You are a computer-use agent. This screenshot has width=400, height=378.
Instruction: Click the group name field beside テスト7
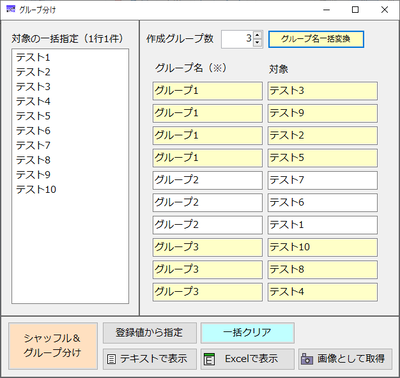point(208,180)
